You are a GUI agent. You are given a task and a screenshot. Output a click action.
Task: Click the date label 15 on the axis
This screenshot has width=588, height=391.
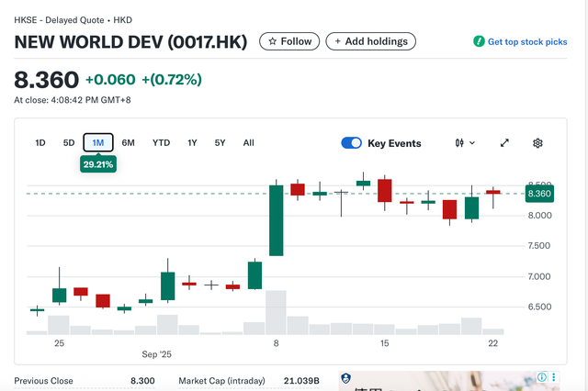(384, 343)
